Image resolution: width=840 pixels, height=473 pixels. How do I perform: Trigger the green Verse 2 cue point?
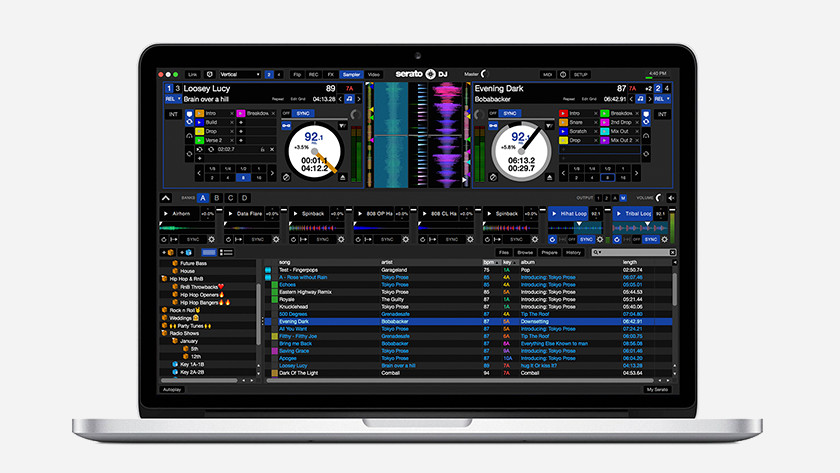tap(200, 140)
